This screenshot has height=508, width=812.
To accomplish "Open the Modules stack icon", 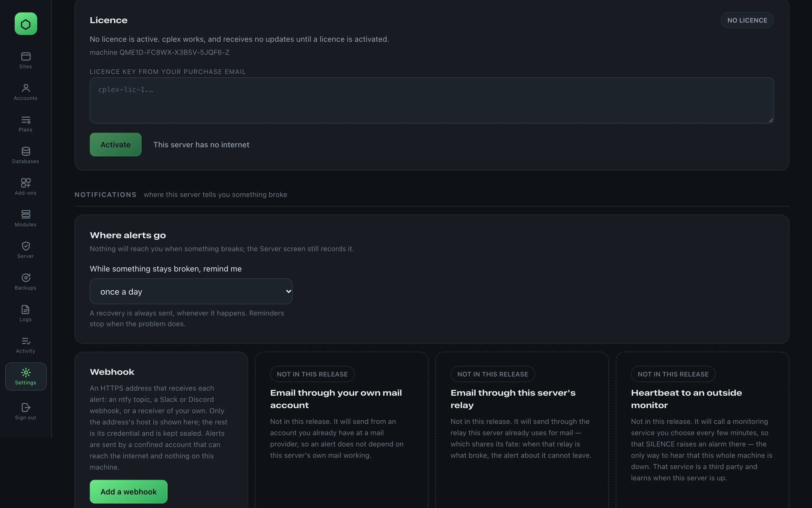I will [x=26, y=214].
